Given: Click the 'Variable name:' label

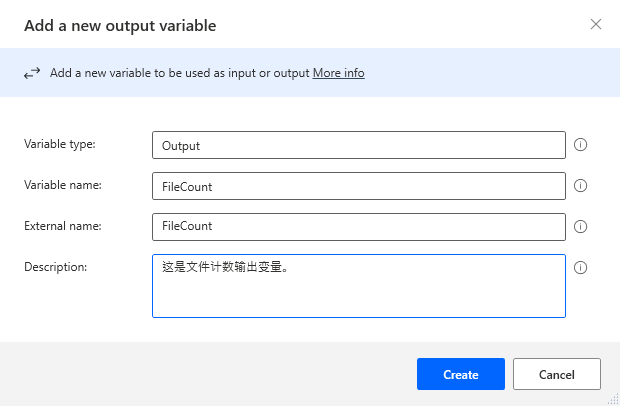Looking at the screenshot, I should tap(63, 185).
